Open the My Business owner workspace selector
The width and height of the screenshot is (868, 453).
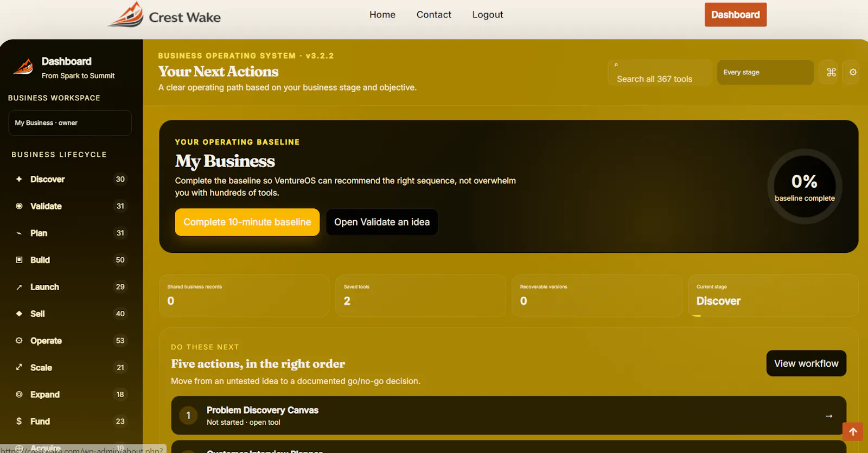[70, 123]
